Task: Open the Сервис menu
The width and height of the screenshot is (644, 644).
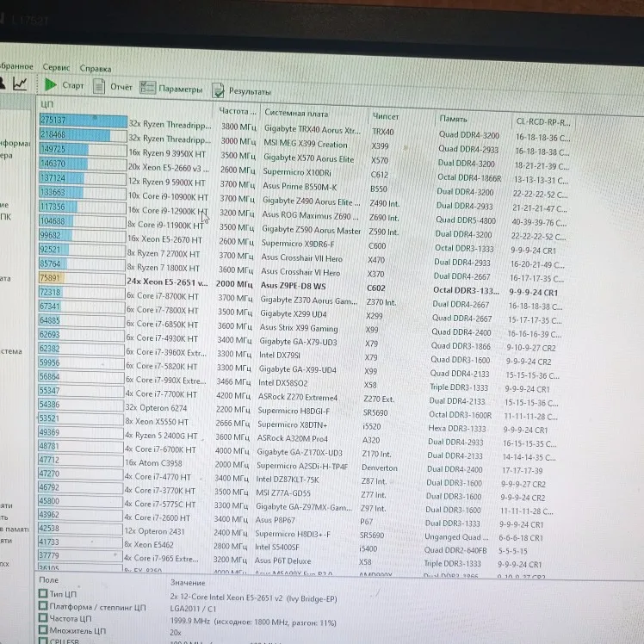Action: 56,67
